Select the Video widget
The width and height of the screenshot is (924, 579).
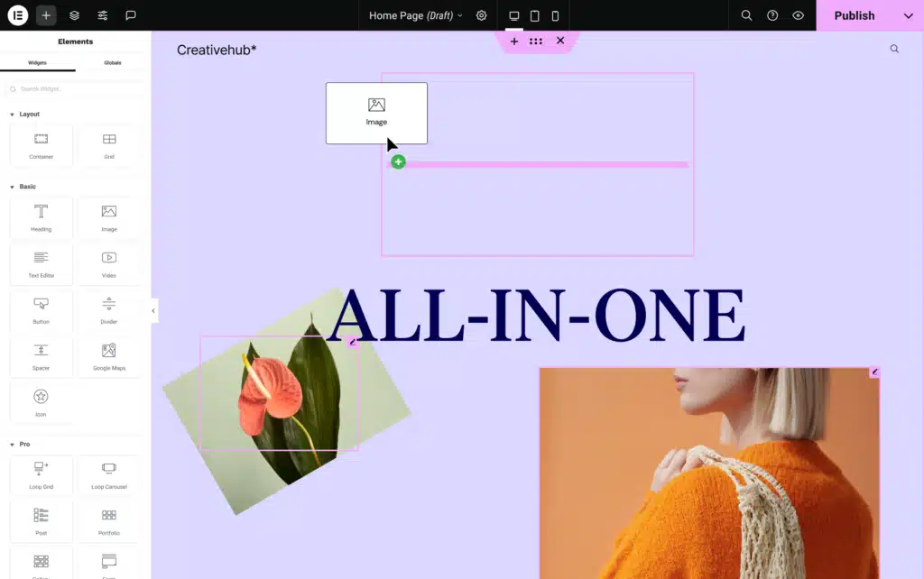(x=108, y=263)
